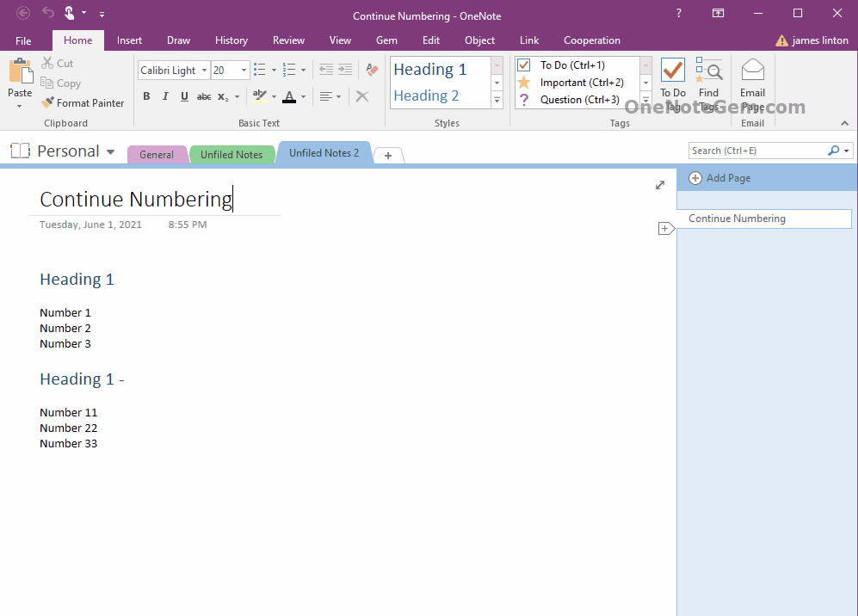Toggle italic formatting

[x=164, y=96]
